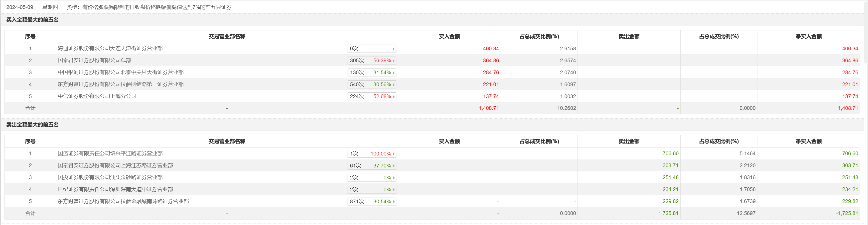Expand the 540次 30.56% stats box
868x225 pixels.
pyautogui.click(x=372, y=84)
